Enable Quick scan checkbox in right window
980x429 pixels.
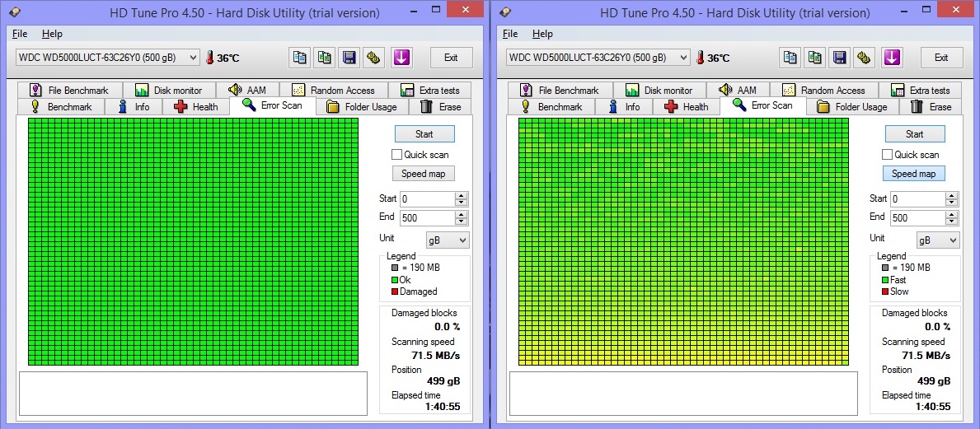[x=887, y=154]
